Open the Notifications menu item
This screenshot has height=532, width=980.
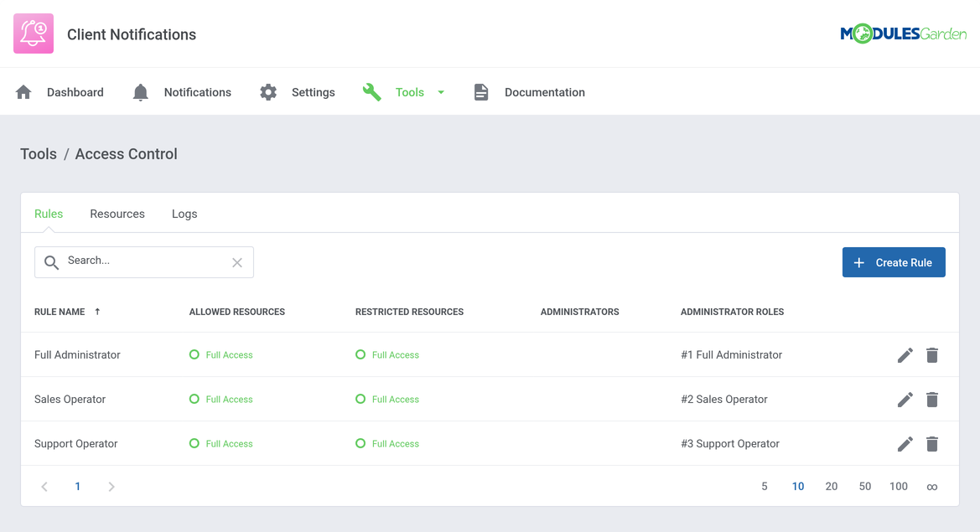point(198,92)
